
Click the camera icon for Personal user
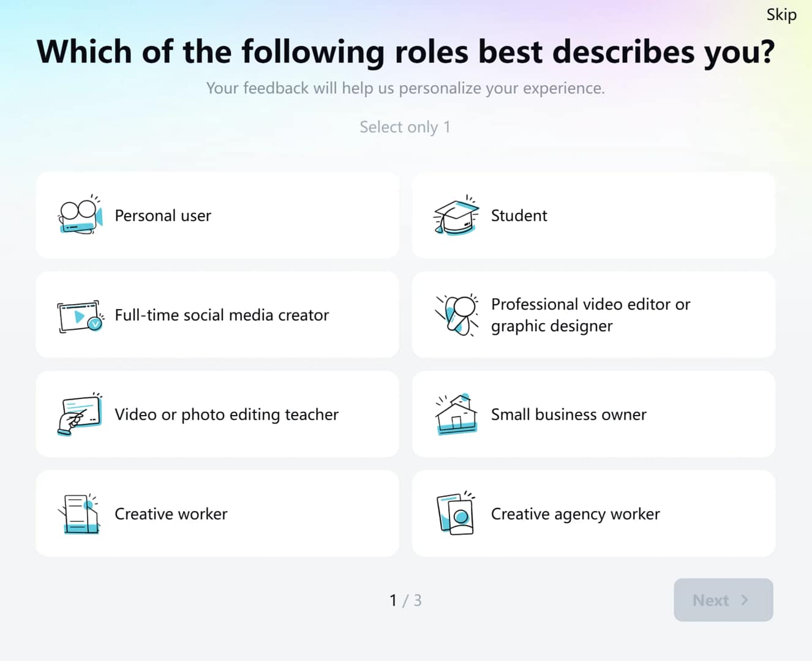click(80, 215)
